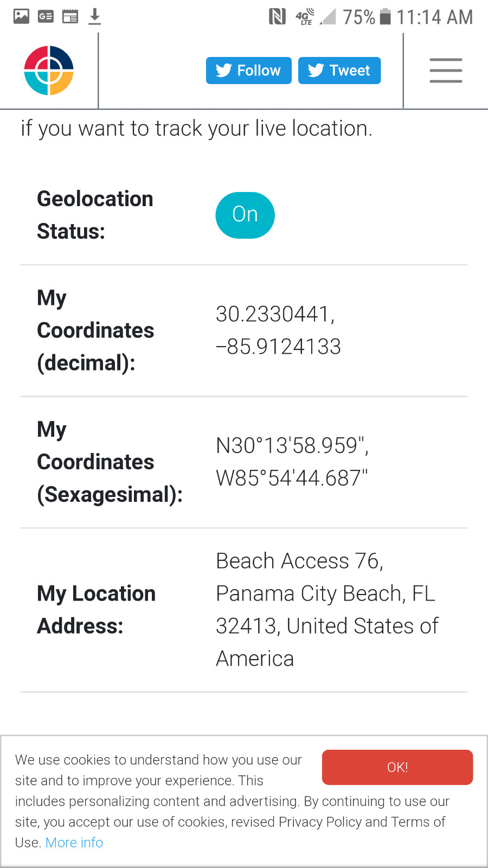Tap the GE news notification icon
Screen dimensions: 488x868
tap(46, 16)
